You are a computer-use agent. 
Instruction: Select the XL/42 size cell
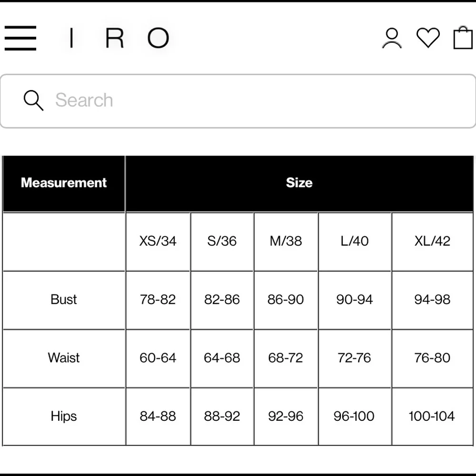(432, 241)
